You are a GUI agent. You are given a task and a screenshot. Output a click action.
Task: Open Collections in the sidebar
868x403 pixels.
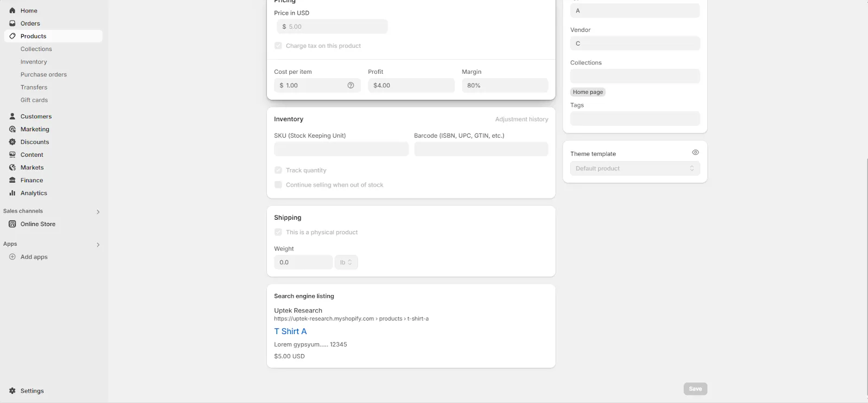[x=36, y=49]
